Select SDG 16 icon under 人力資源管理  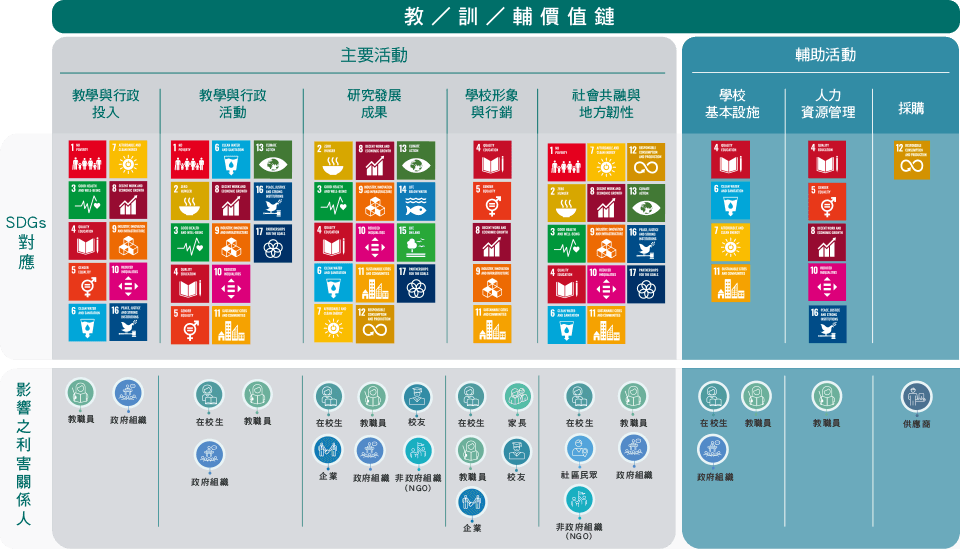pyautogui.click(x=827, y=324)
